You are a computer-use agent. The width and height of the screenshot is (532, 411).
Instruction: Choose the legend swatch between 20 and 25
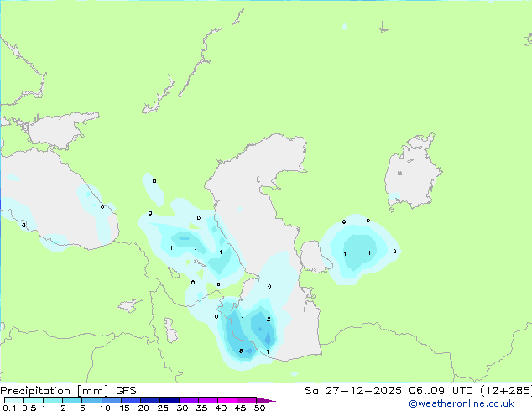(x=149, y=400)
